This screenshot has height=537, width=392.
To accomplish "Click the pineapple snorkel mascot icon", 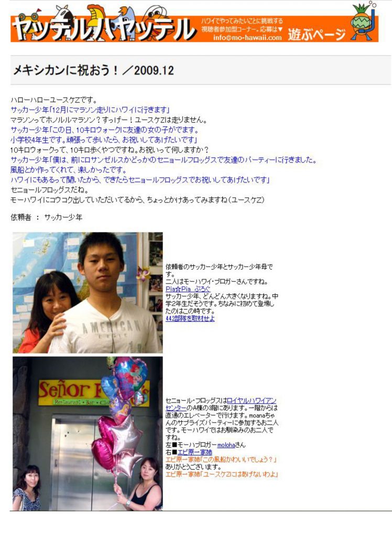I will 363,21.
